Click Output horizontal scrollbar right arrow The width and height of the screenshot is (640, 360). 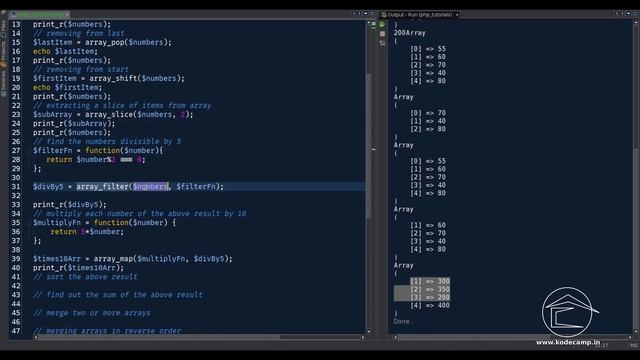[x=631, y=337]
